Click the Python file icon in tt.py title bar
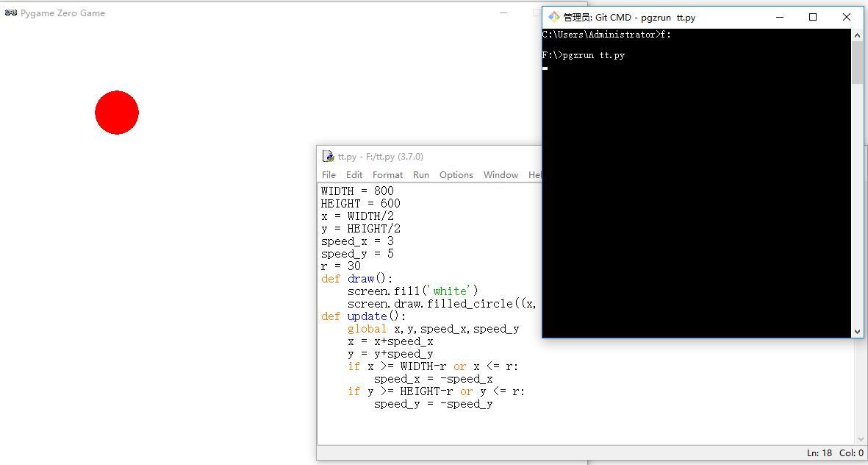 pos(329,156)
